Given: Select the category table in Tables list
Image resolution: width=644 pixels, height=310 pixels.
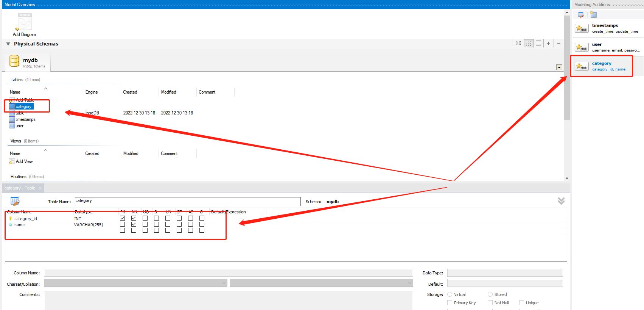Looking at the screenshot, I should click(x=23, y=106).
